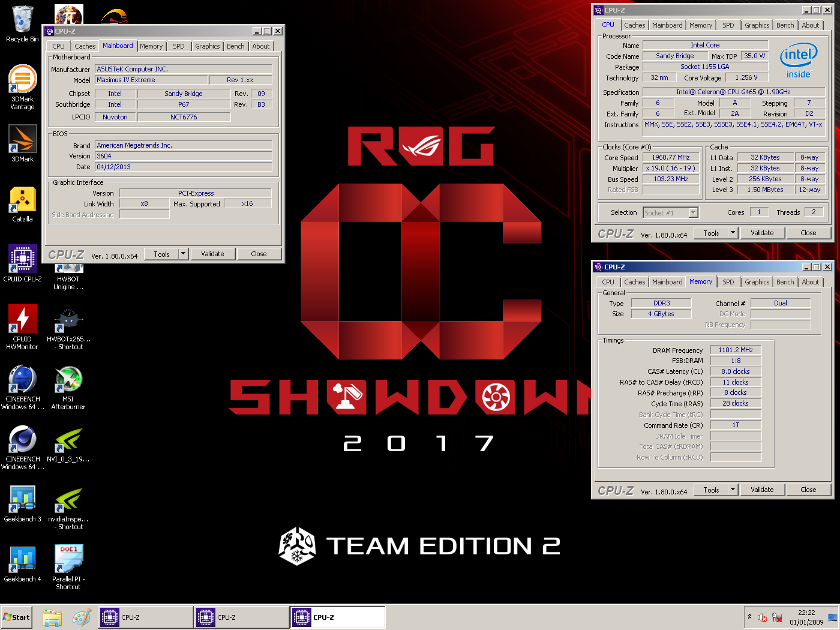Open HWBOT Unigine desktop shortcut
840x630 pixels.
68,277
